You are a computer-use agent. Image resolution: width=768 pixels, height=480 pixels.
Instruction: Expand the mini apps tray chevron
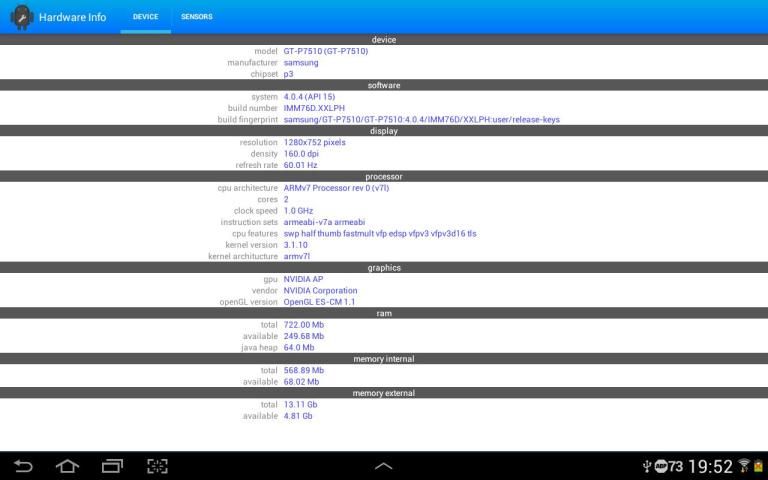pos(383,466)
